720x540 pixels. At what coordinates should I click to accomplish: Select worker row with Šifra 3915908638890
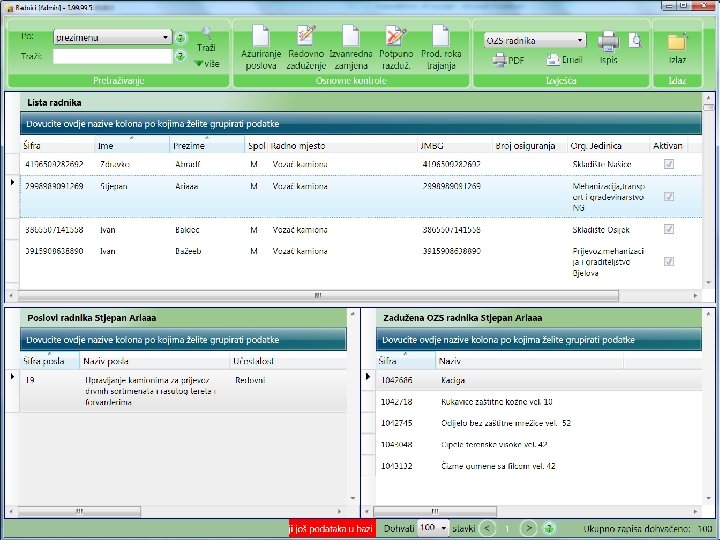[360, 262]
